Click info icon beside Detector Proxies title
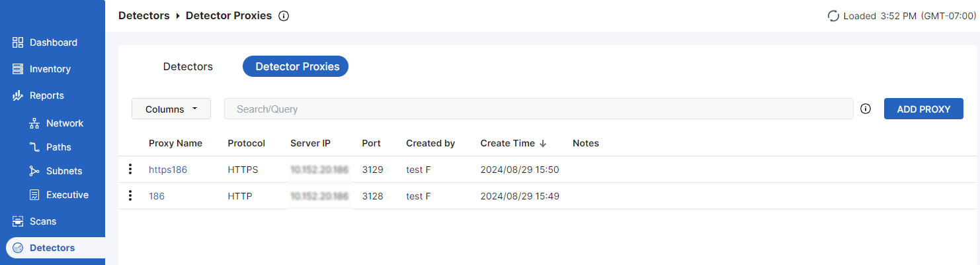 pyautogui.click(x=284, y=16)
